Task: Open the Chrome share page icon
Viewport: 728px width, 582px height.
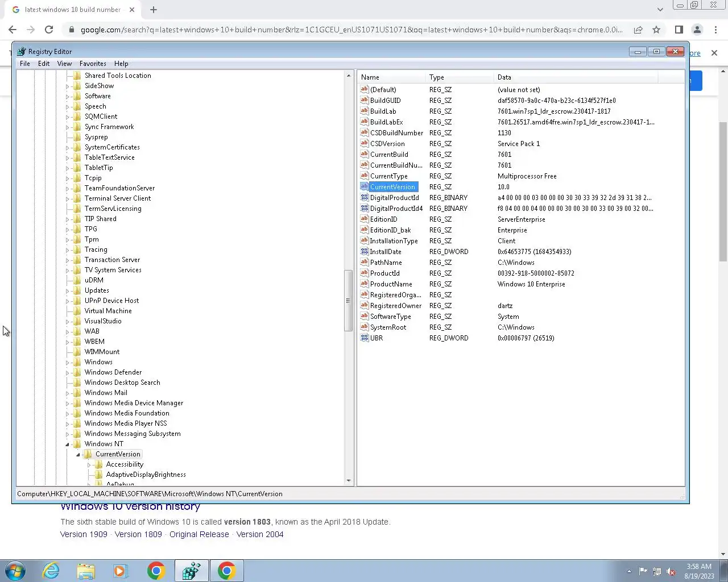Action: [x=638, y=30]
